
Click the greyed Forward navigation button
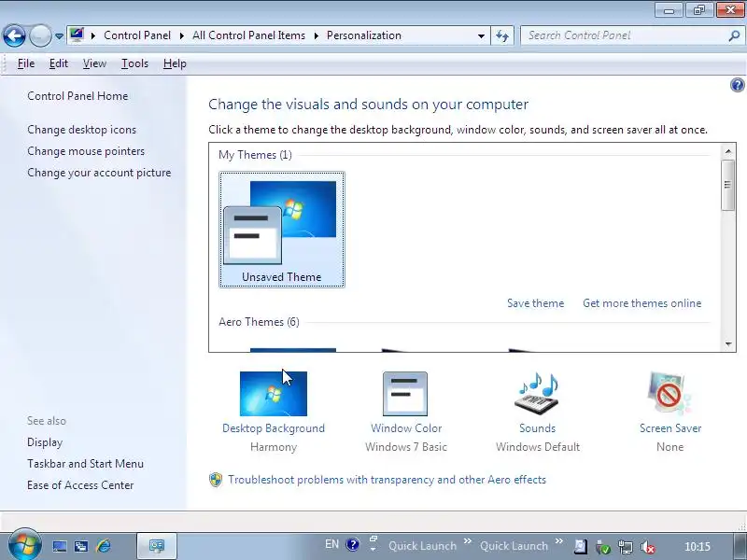point(40,35)
